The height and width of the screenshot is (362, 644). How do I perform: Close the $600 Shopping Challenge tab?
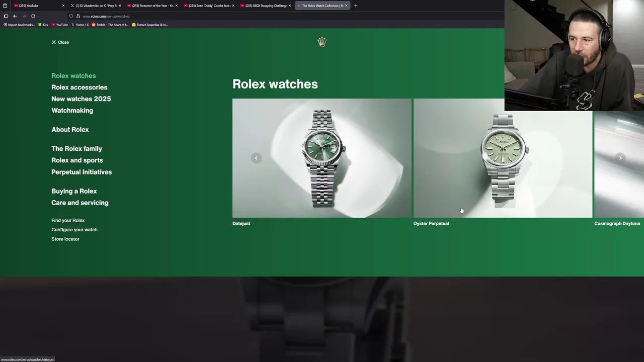290,6
